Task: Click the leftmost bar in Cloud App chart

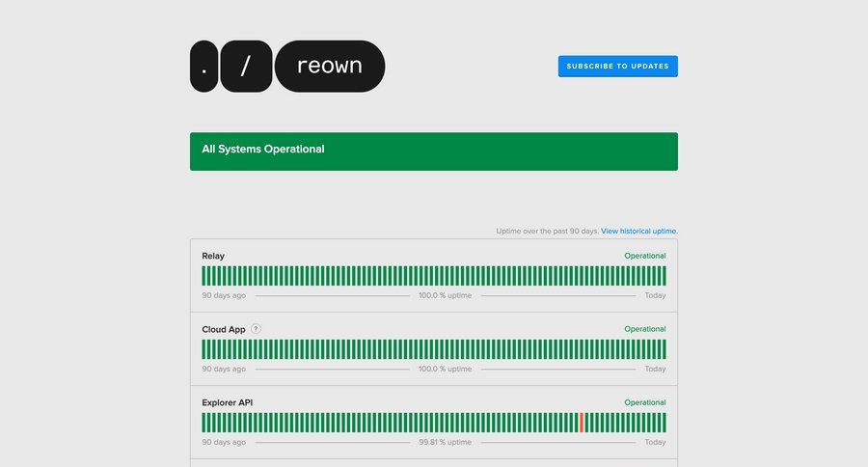Action: [204, 349]
